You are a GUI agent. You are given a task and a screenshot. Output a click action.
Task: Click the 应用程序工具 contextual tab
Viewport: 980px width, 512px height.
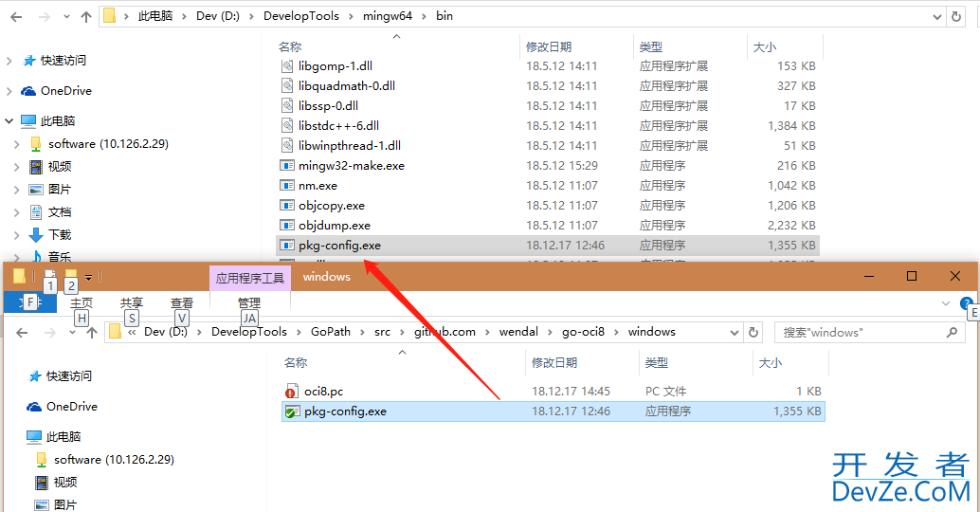(250, 278)
